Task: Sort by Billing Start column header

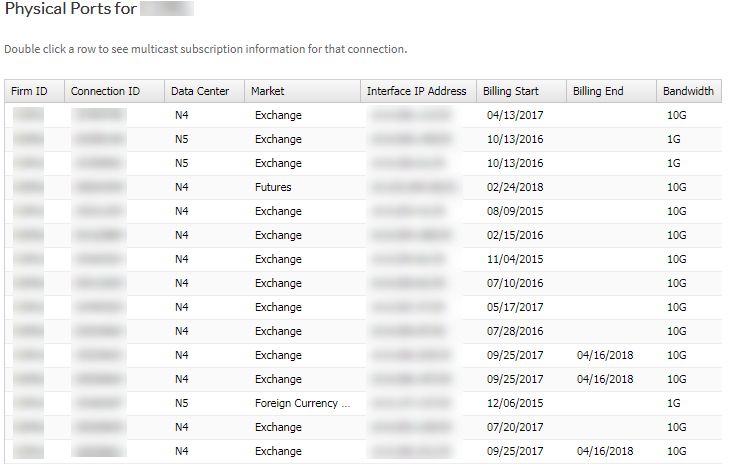Action: tap(521, 91)
